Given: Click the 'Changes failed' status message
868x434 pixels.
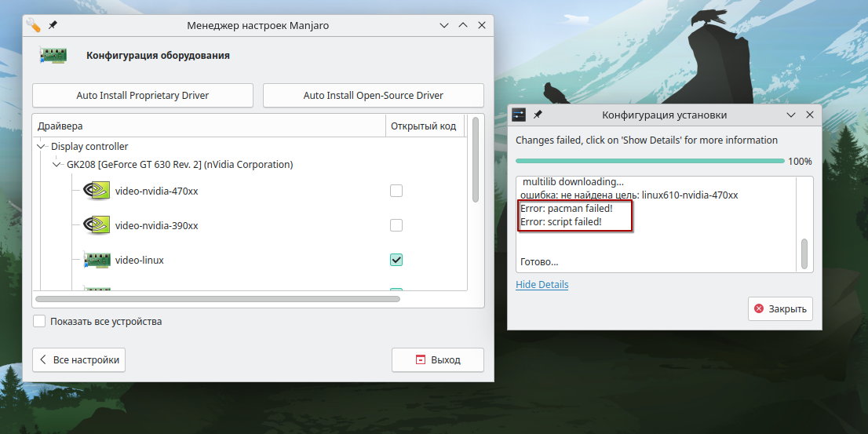Looking at the screenshot, I should 647,140.
